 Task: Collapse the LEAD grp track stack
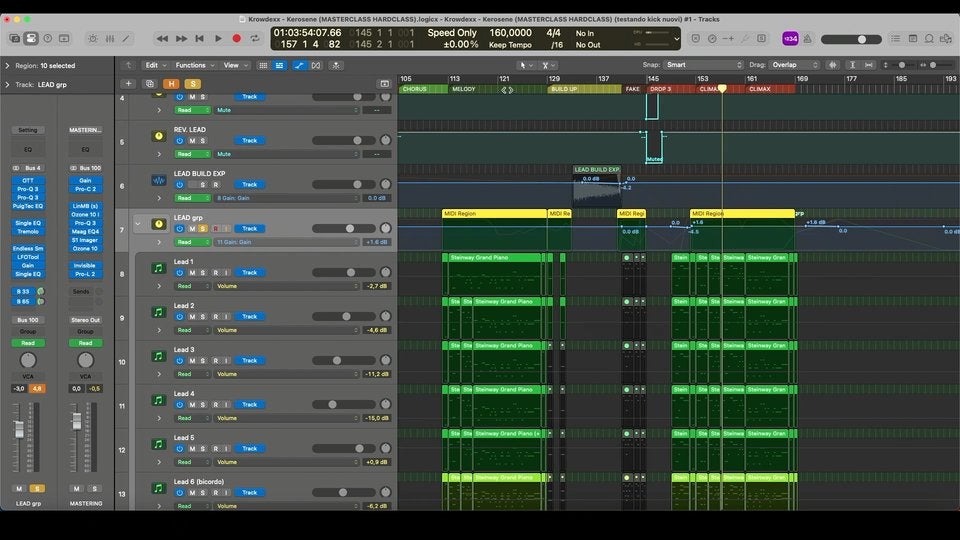138,224
